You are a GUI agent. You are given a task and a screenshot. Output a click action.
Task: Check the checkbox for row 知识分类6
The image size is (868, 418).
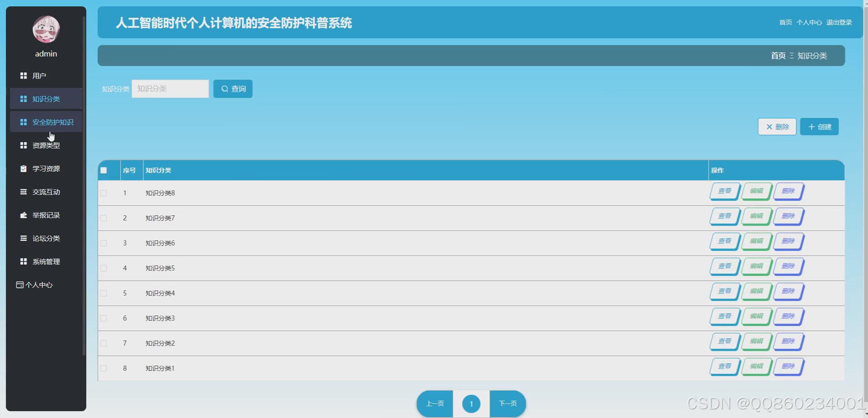(x=104, y=243)
